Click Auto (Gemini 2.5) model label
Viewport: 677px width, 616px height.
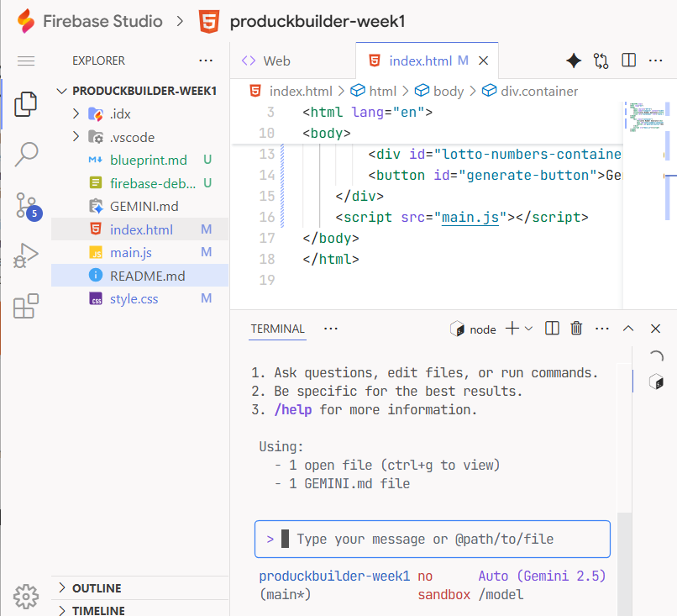click(x=542, y=576)
